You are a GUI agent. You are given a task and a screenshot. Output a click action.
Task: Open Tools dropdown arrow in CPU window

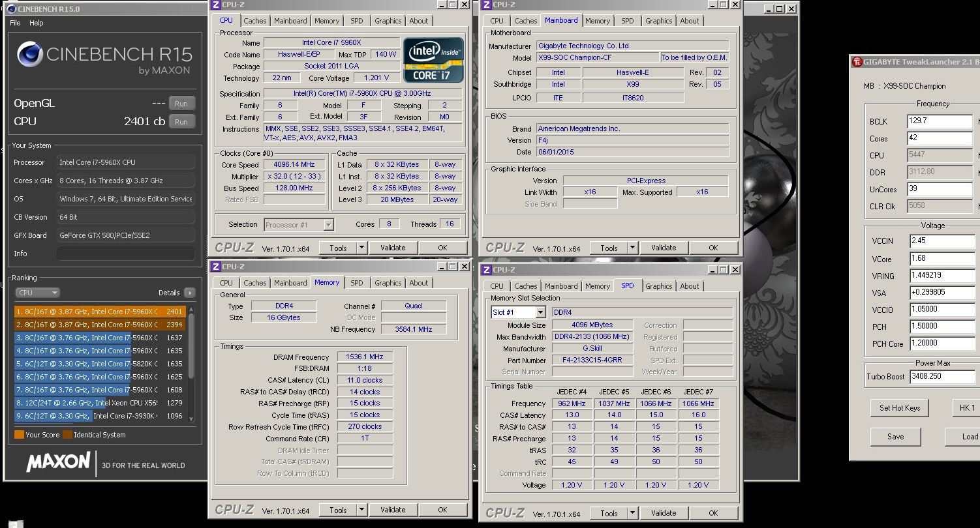pos(361,248)
